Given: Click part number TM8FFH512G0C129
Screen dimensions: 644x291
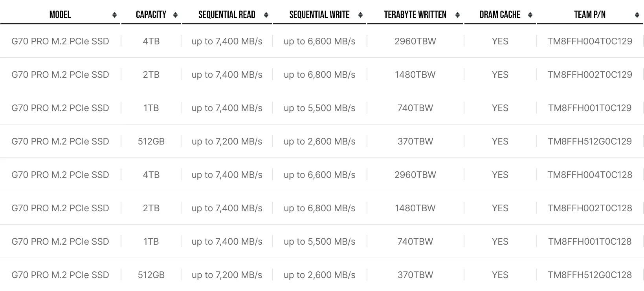Looking at the screenshot, I should point(590,141).
